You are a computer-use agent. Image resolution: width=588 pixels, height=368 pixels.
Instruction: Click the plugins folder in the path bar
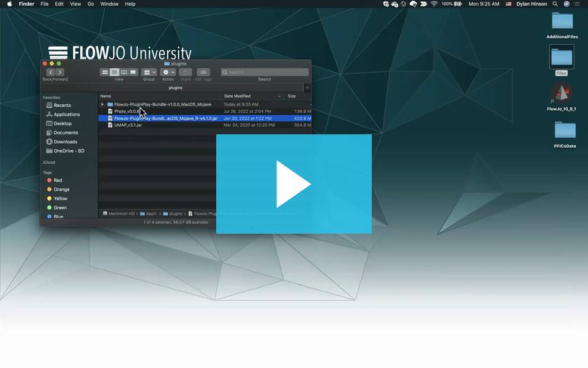[x=173, y=213]
